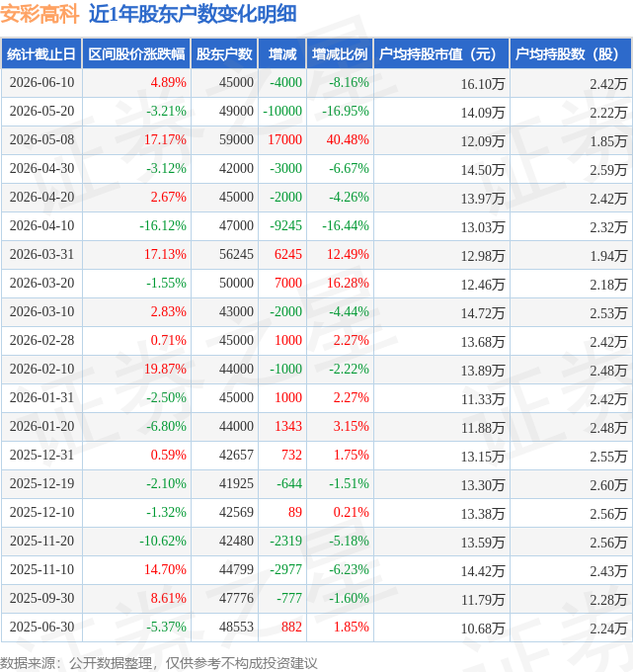Click the 数据来源 footer note

pyautogui.click(x=159, y=663)
